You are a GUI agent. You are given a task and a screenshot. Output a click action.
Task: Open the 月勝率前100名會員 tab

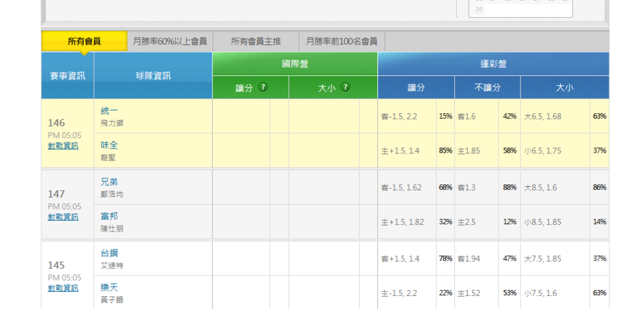click(x=342, y=42)
